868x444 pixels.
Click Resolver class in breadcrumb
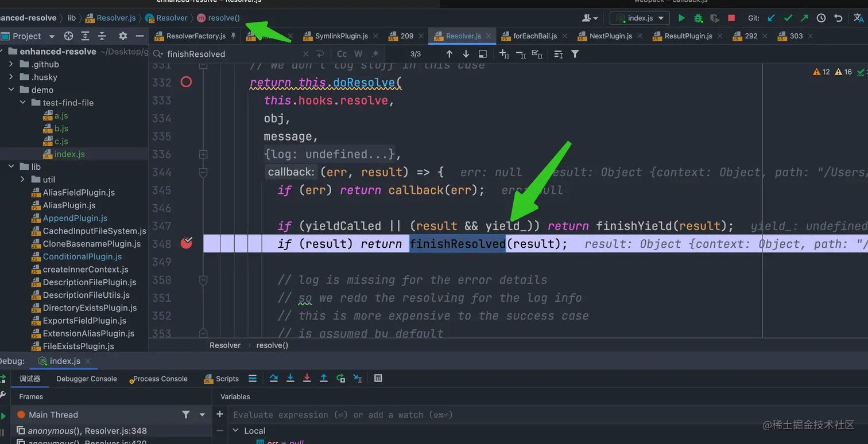(172, 18)
